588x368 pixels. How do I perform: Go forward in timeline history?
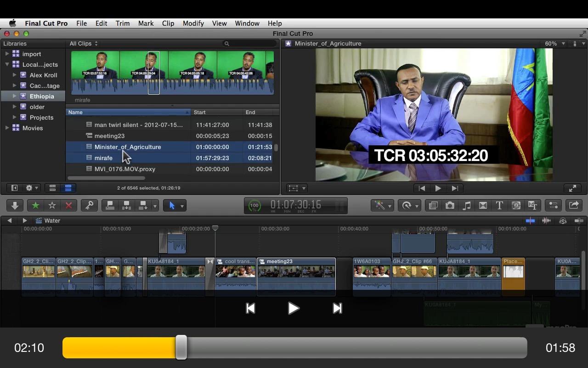click(25, 221)
